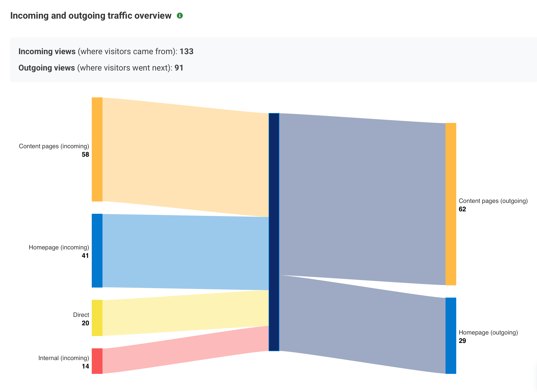Image resolution: width=537 pixels, height=392 pixels.
Task: Click the gray flow to Content pages outgoing
Action: [362, 199]
